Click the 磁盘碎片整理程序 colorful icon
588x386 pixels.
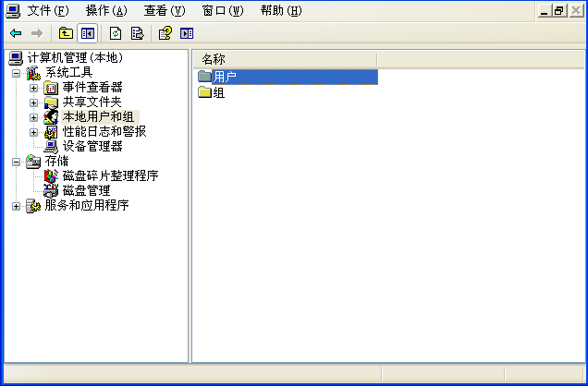click(x=51, y=176)
